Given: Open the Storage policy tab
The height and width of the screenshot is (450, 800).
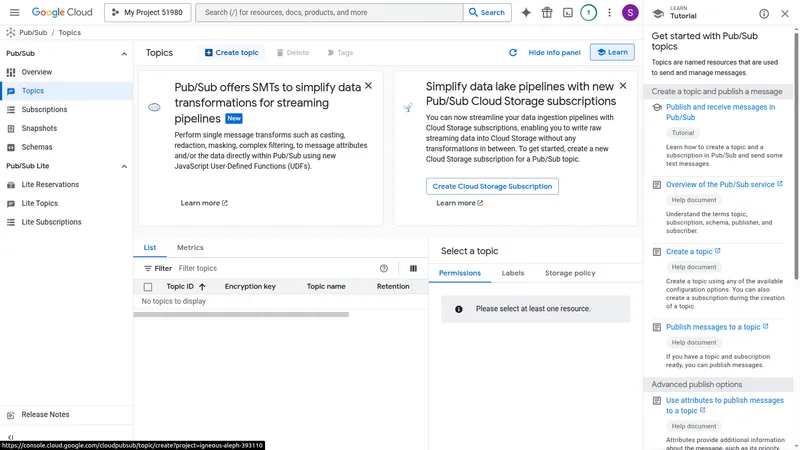Looking at the screenshot, I should (570, 273).
